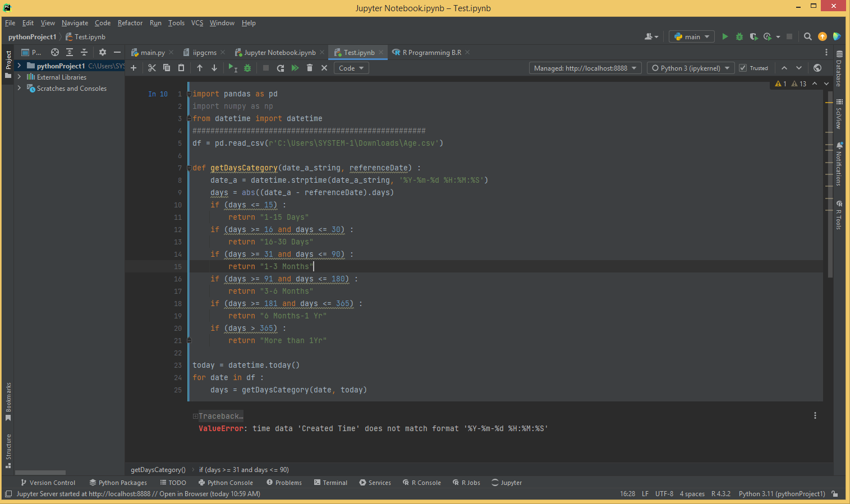This screenshot has height=504, width=850.
Task: Click the main branch selector
Action: coord(691,36)
